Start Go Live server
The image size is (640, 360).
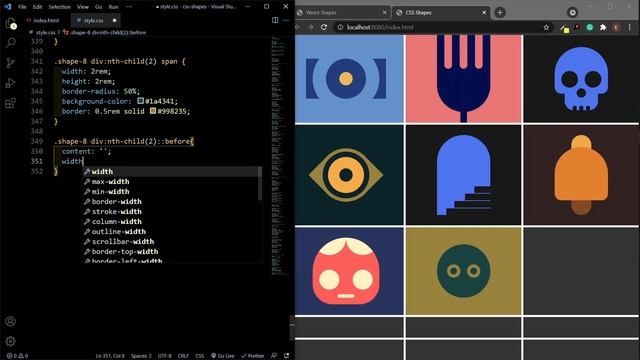click(222, 356)
